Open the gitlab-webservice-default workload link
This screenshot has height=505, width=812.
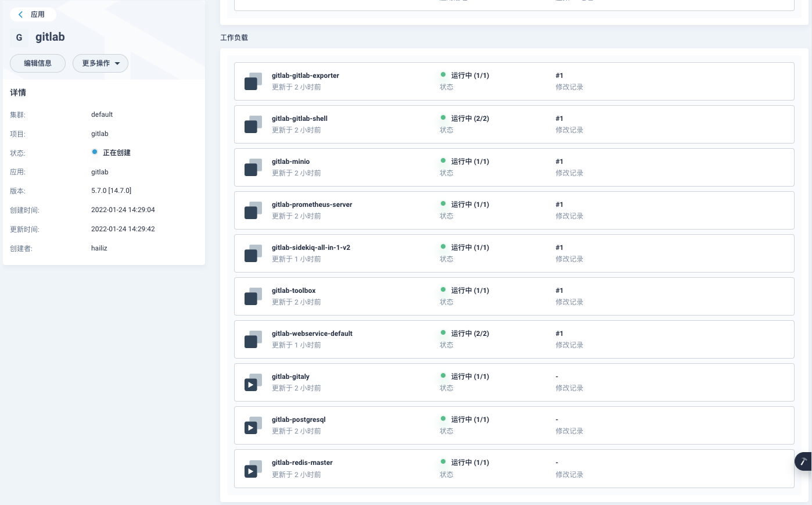click(x=312, y=334)
